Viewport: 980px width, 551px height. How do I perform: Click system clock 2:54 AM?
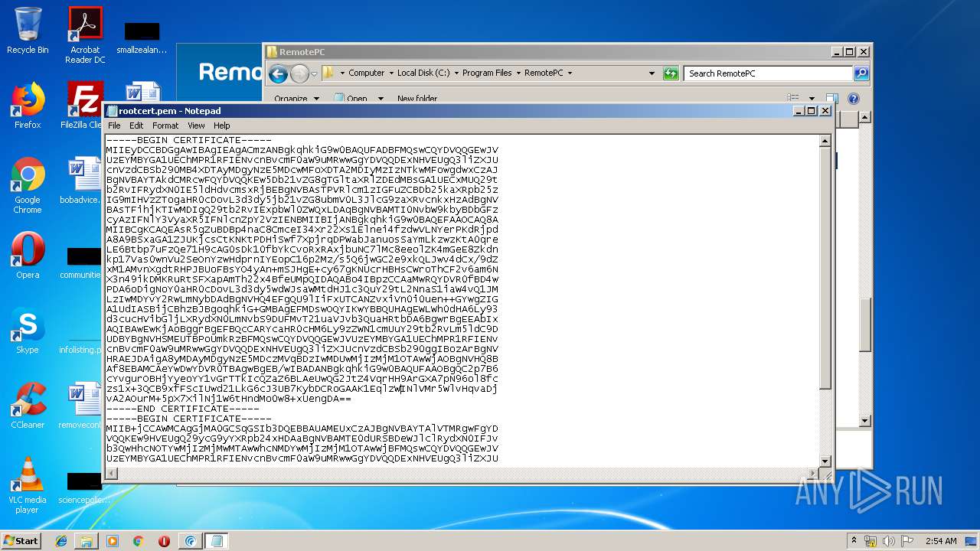940,541
